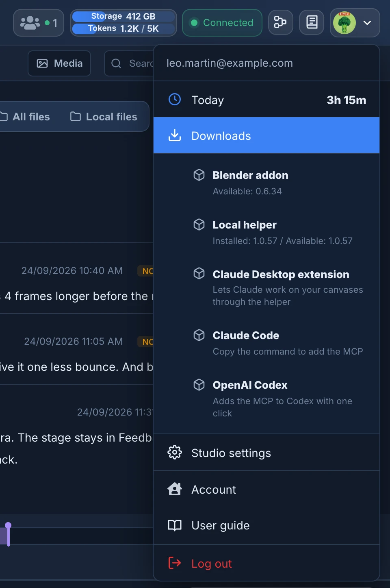
Task: Click the Media image icon
Action: [42, 63]
